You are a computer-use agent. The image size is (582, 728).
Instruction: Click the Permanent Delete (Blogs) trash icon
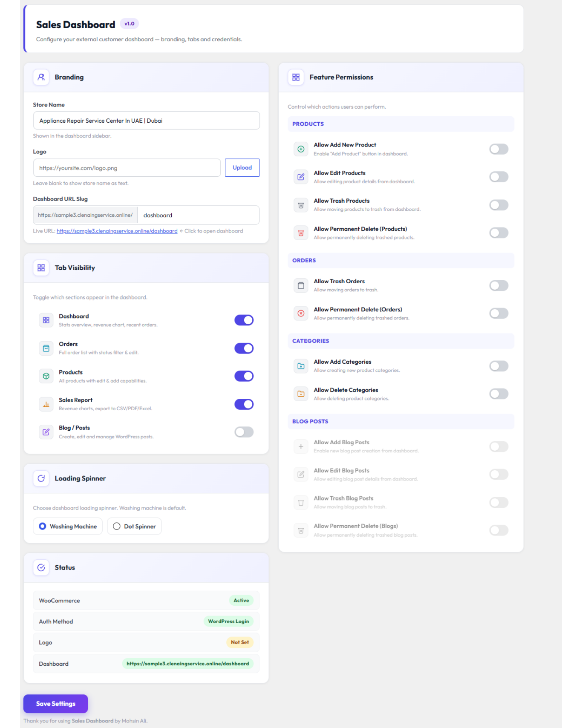[x=301, y=530]
